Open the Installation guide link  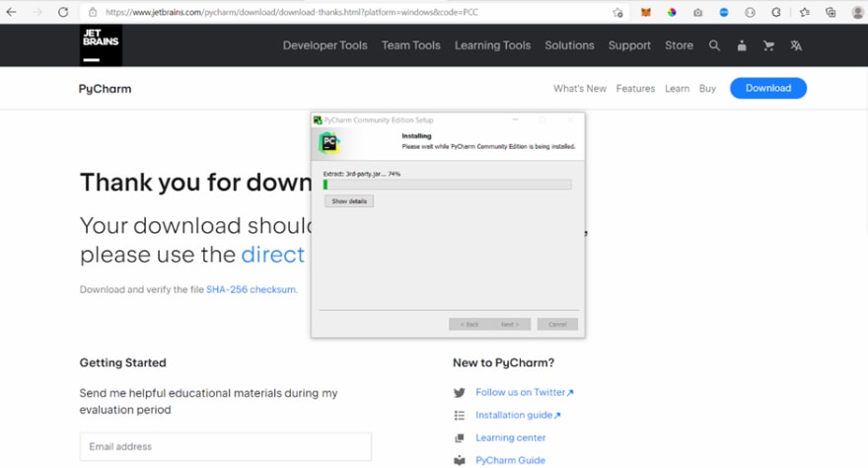point(518,415)
